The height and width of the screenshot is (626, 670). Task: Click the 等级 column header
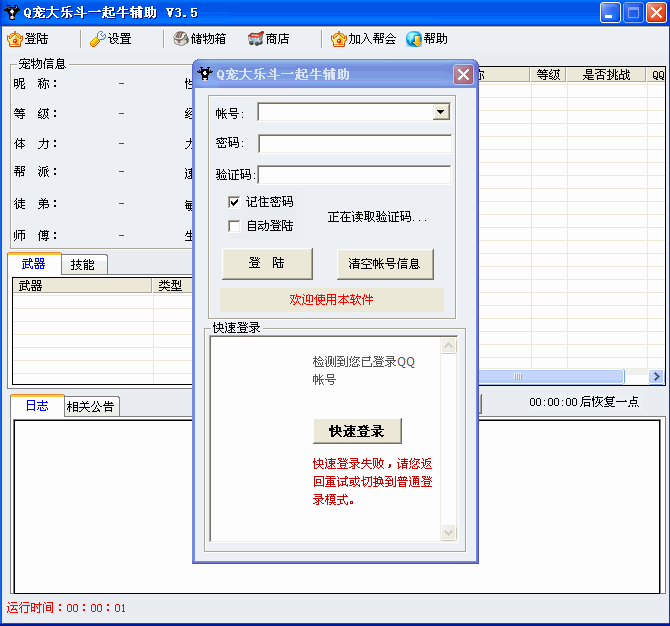(x=548, y=75)
